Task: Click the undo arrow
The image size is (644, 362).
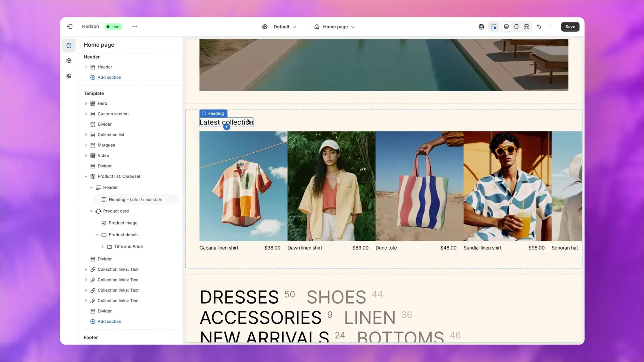Action: click(539, 27)
